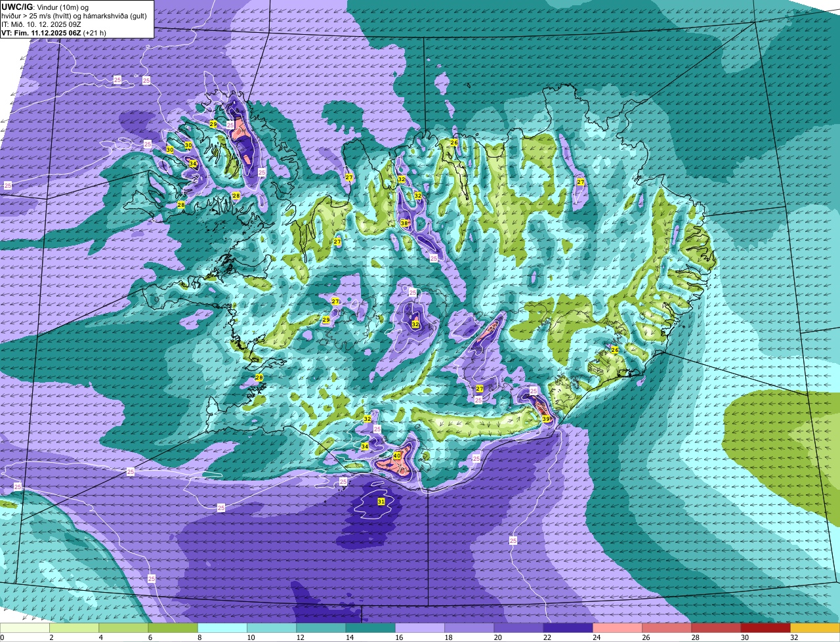This screenshot has width=840, height=642.
Task: Select the 14–16 m/s dark teal swatch
Action: 371,628
